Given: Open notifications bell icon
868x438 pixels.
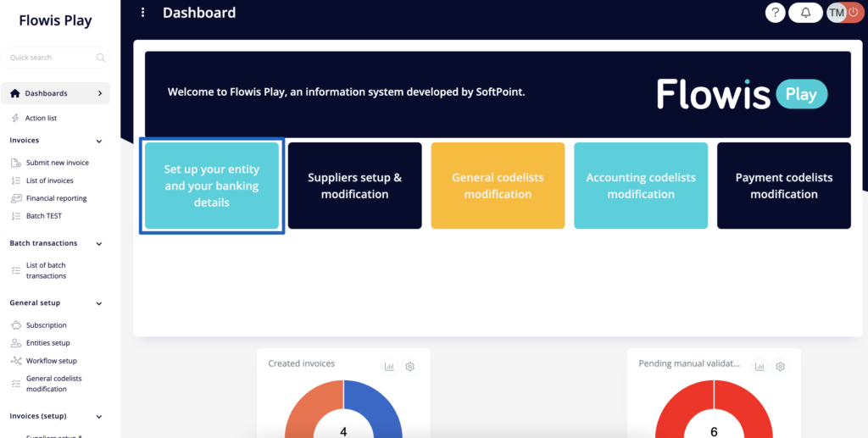Looking at the screenshot, I should (805, 12).
